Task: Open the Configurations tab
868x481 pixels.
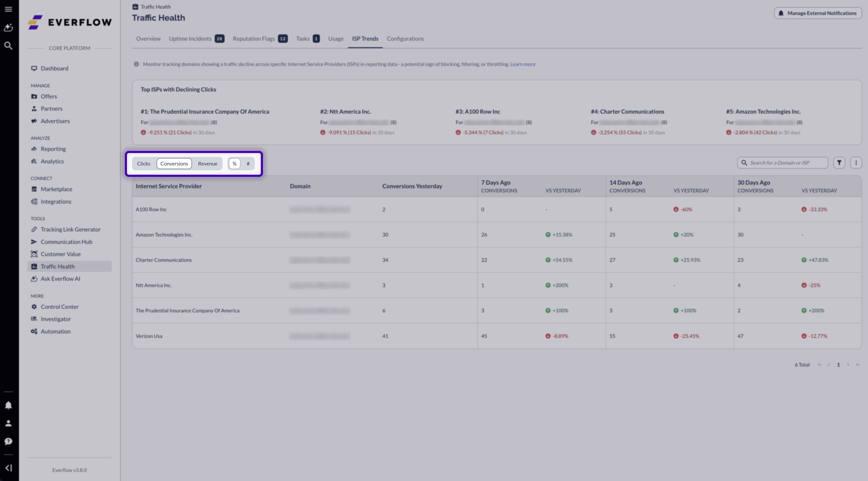Action: click(405, 39)
